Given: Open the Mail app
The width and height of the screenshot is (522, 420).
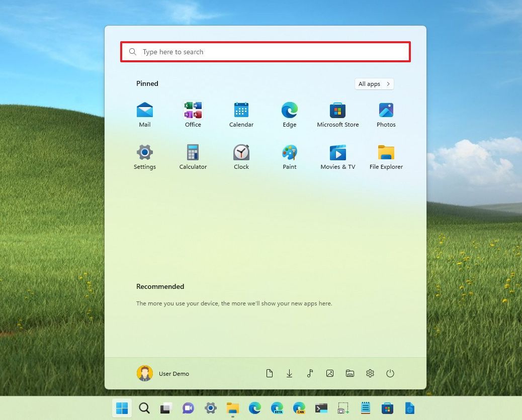Looking at the screenshot, I should click(x=145, y=113).
